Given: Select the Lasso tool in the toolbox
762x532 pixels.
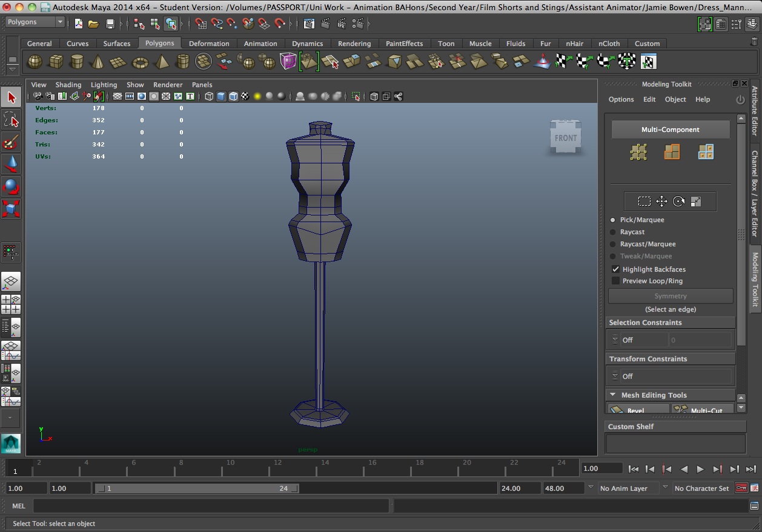Looking at the screenshot, I should (12, 119).
